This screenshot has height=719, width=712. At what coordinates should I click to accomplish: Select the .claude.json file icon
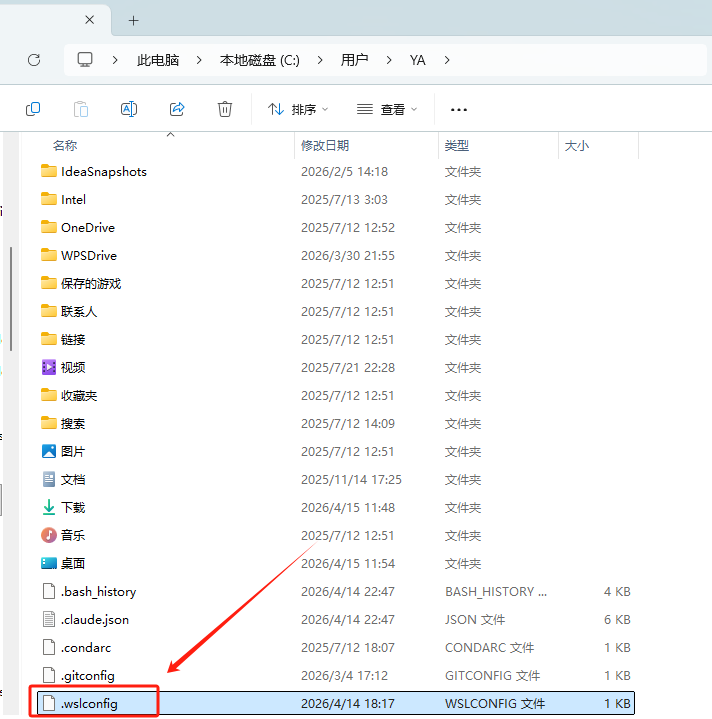(x=49, y=619)
